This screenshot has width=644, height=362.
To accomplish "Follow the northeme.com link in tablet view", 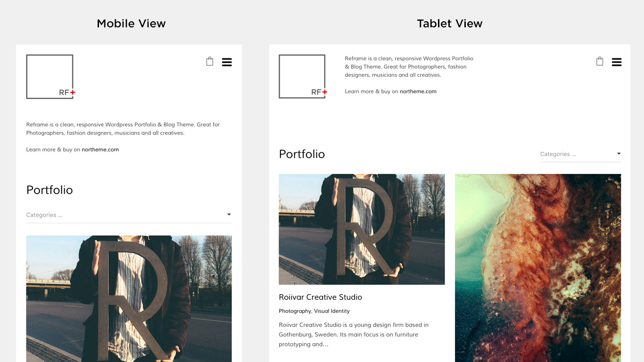I will tap(418, 91).
